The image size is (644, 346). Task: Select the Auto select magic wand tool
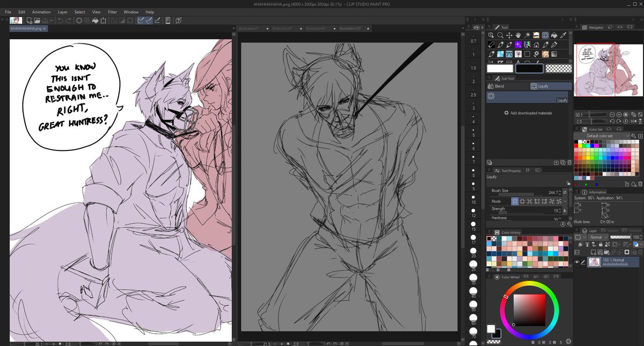[527, 35]
